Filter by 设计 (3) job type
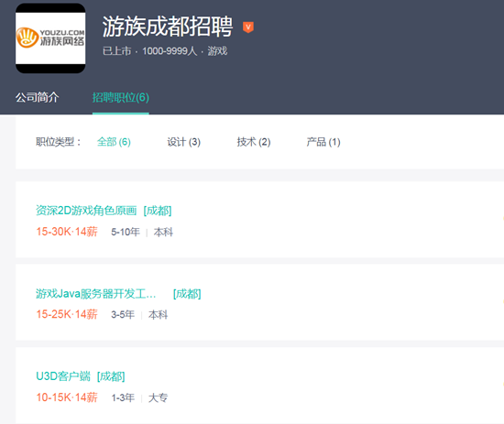The width and height of the screenshot is (504, 424). (x=184, y=142)
